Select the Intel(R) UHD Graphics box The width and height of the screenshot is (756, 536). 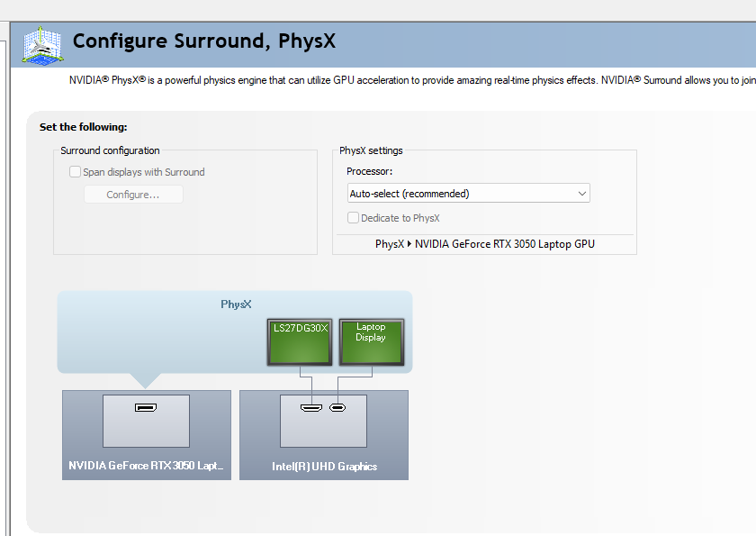pyautogui.click(x=324, y=435)
